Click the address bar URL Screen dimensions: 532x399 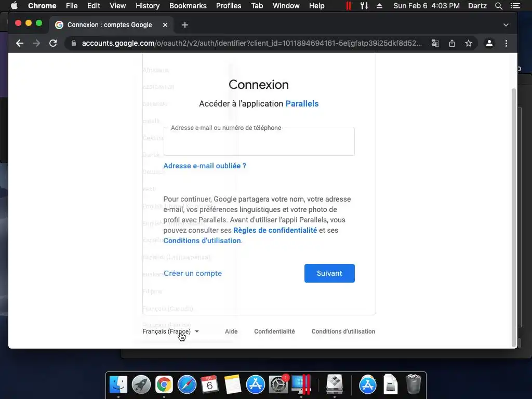252,43
